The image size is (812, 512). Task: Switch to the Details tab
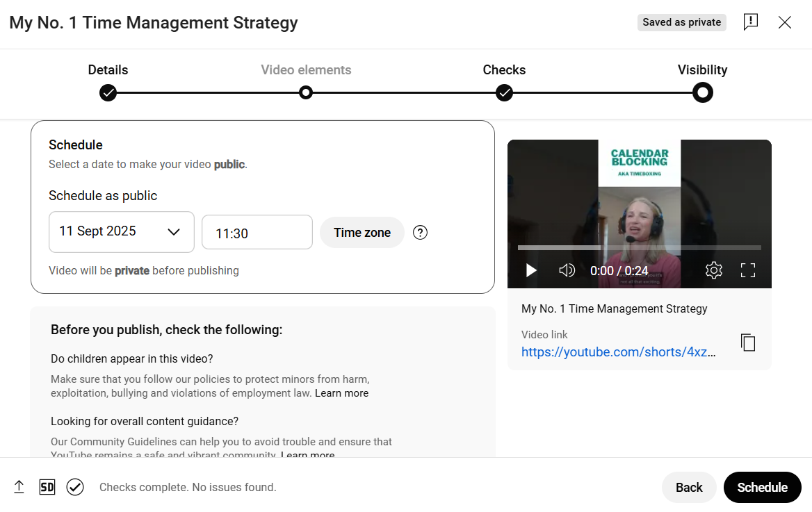click(108, 69)
